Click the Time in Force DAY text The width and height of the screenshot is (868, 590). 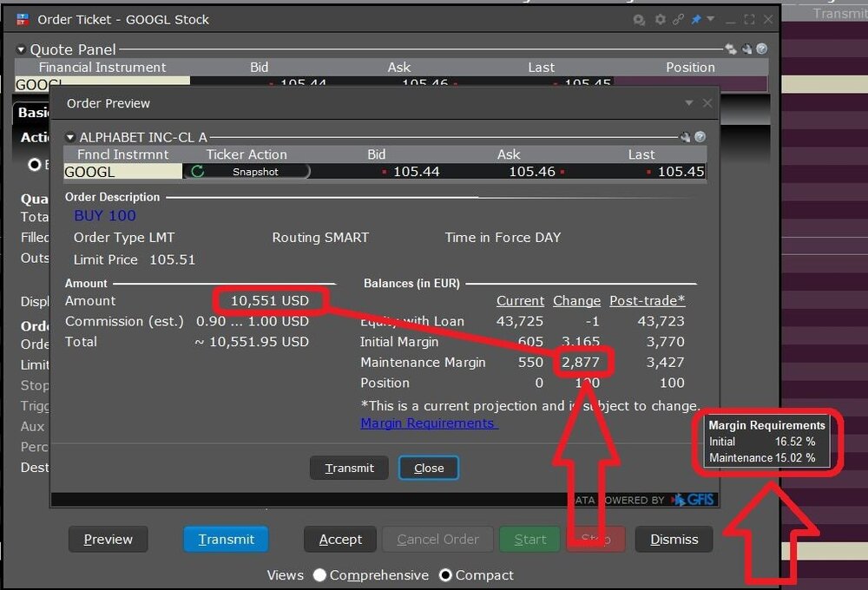(503, 238)
